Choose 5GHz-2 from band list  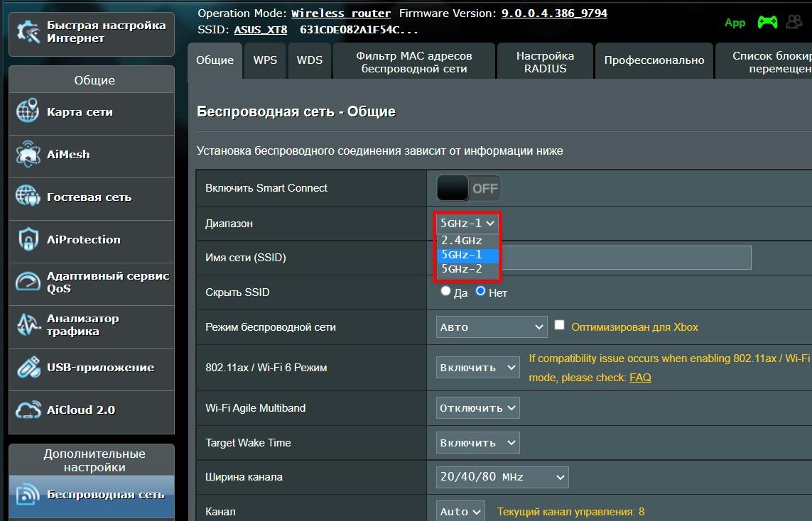click(x=467, y=269)
